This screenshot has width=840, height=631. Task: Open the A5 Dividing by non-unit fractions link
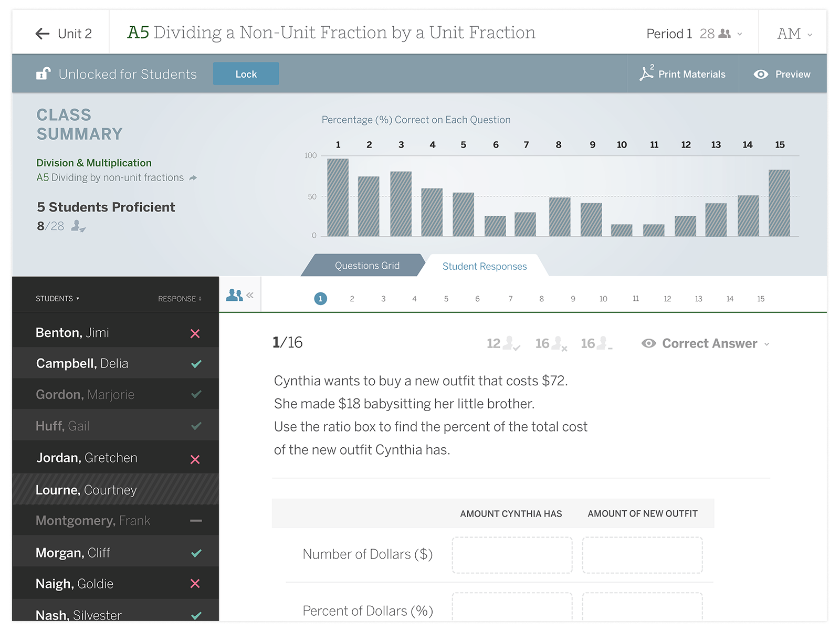(110, 177)
